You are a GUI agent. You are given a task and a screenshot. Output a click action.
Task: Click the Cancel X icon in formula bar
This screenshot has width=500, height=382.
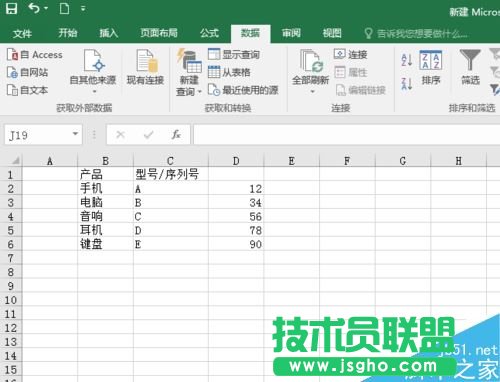[x=120, y=135]
